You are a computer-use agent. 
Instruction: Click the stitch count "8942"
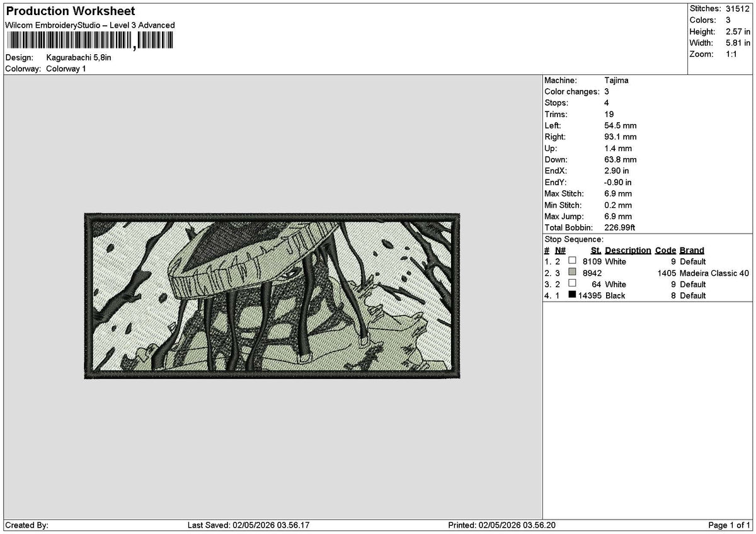click(x=592, y=273)
